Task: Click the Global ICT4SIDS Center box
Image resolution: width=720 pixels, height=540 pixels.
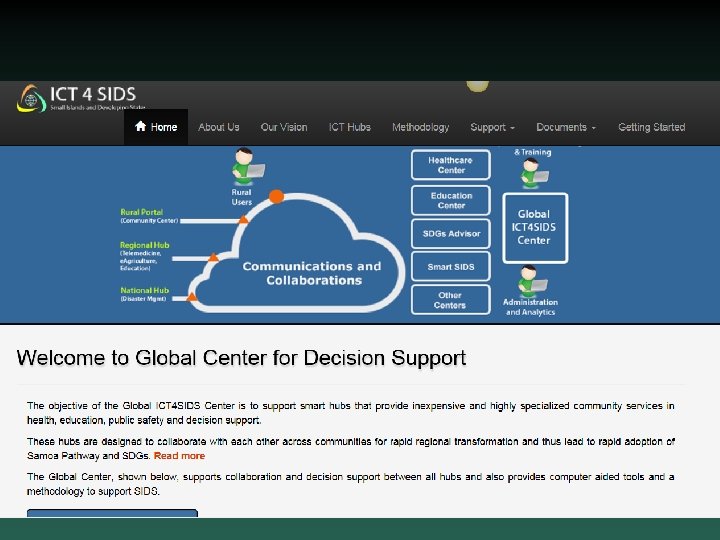Action: tap(535, 228)
